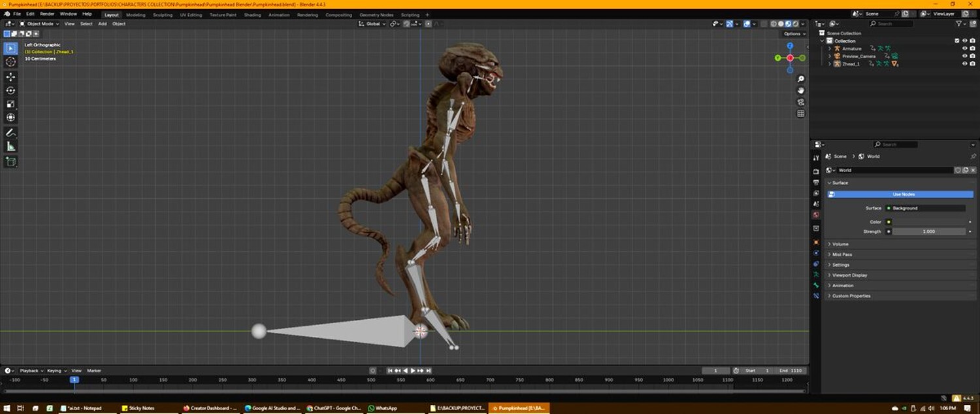980x414 pixels.
Task: Open Global transform orientation dropdown
Action: click(x=371, y=24)
